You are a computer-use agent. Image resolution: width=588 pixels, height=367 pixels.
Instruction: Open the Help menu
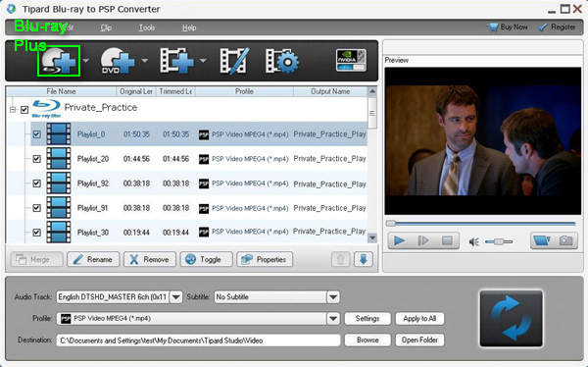click(x=189, y=27)
